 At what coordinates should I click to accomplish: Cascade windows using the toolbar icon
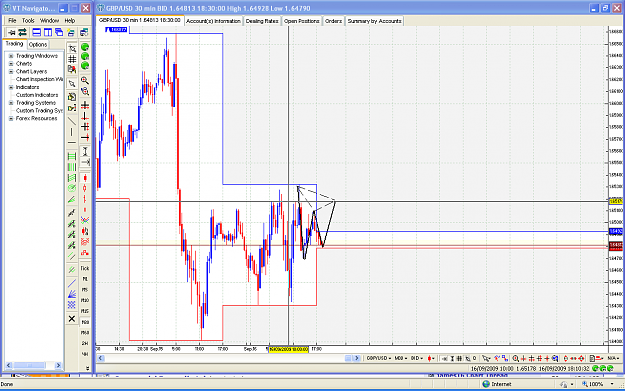(x=59, y=32)
